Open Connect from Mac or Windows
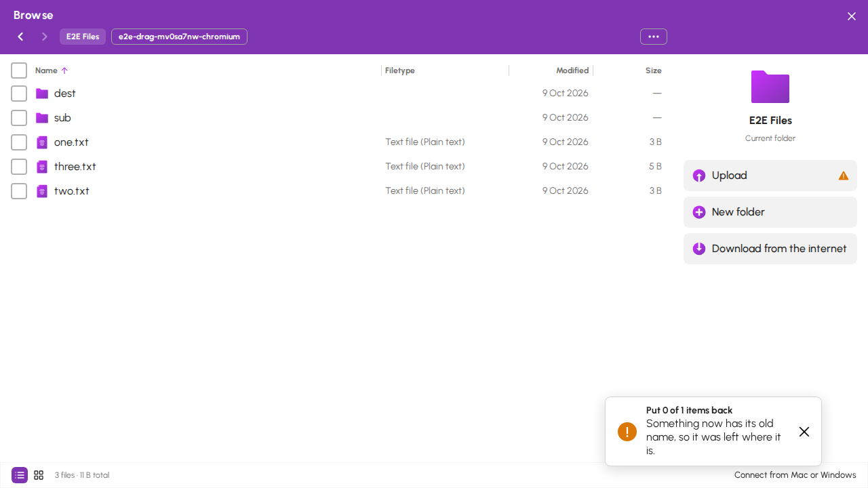This screenshot has width=868, height=488. [x=795, y=475]
